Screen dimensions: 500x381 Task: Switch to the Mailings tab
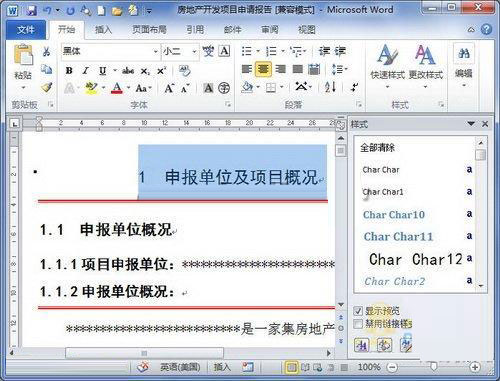pyautogui.click(x=232, y=30)
